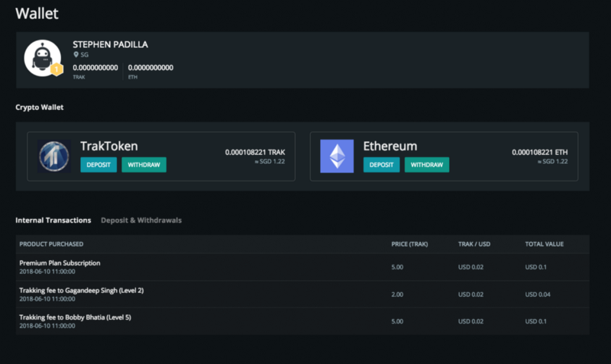Click the PRICE (TRAK) column header
Viewport: 611px width, 364px height.
pos(409,244)
